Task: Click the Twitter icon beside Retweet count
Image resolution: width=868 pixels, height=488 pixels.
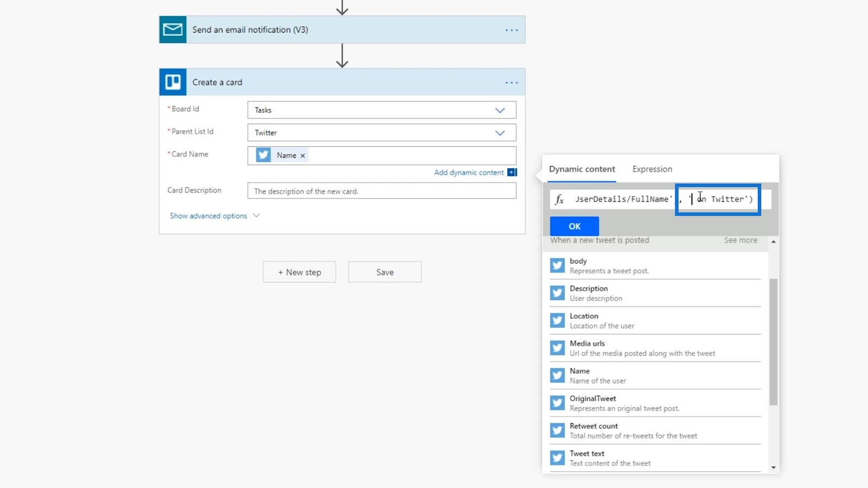Action: pyautogui.click(x=557, y=431)
